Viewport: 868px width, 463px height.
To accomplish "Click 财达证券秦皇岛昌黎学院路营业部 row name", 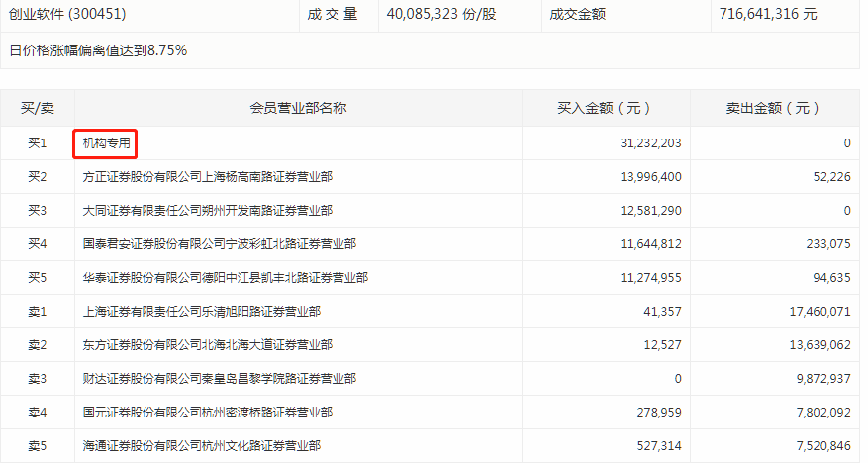I will [x=219, y=379].
